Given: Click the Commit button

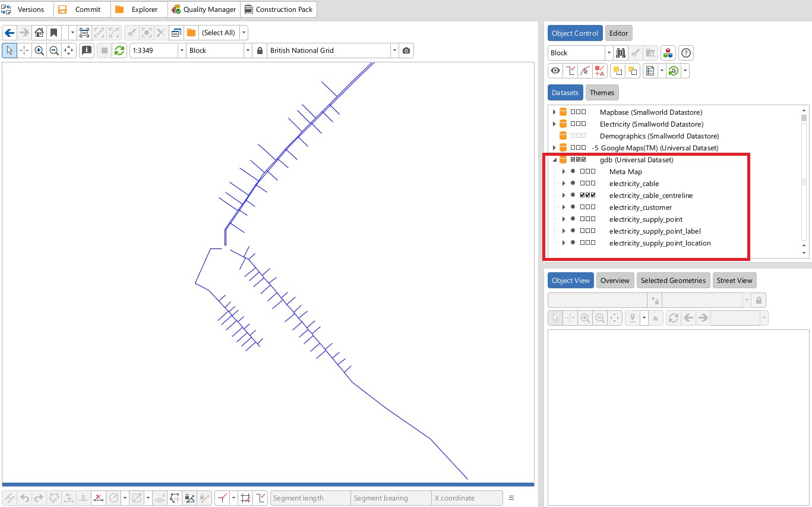Looking at the screenshot, I should [81, 10].
